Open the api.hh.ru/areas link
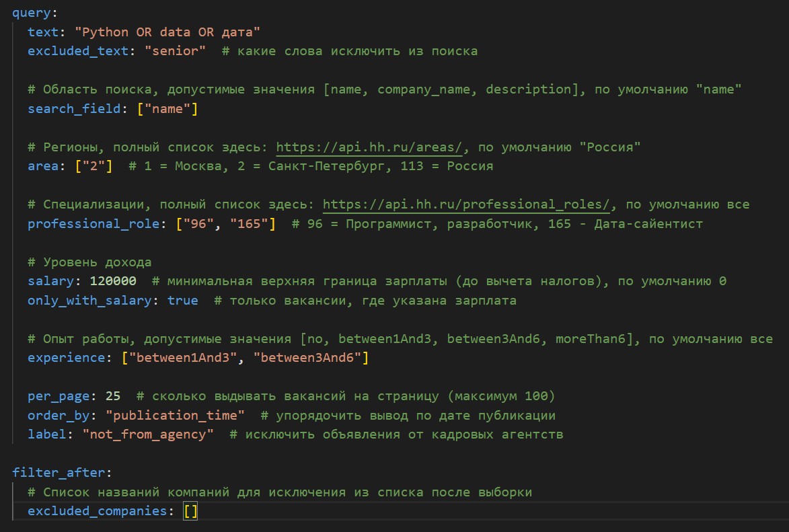The width and height of the screenshot is (789, 532). [x=369, y=147]
